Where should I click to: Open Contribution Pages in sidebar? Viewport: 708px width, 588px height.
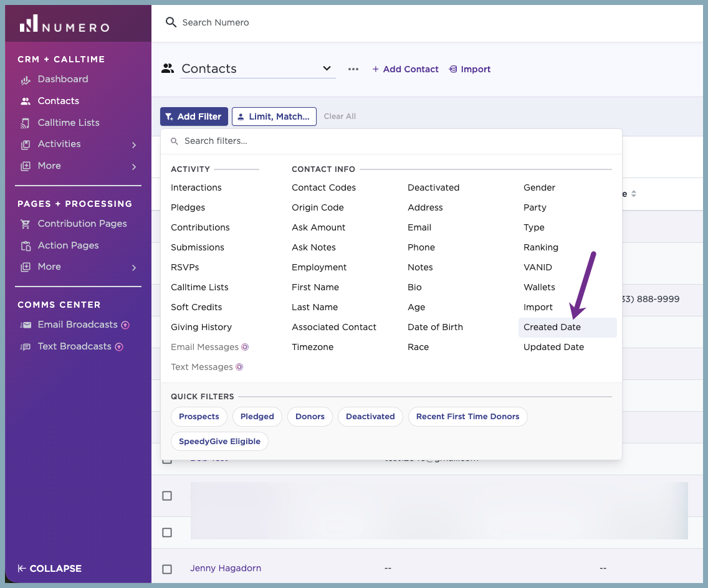click(82, 224)
